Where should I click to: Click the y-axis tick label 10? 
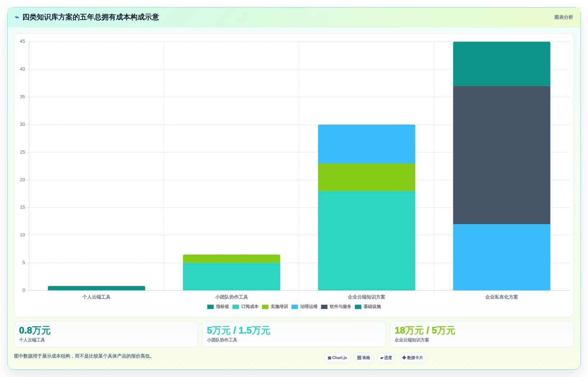click(22, 235)
